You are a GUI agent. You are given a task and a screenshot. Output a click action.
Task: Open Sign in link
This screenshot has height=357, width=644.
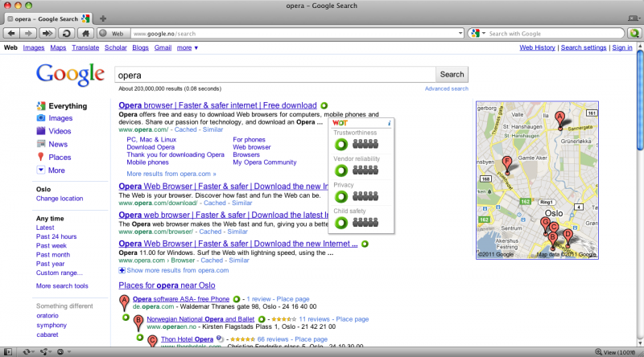pos(621,47)
